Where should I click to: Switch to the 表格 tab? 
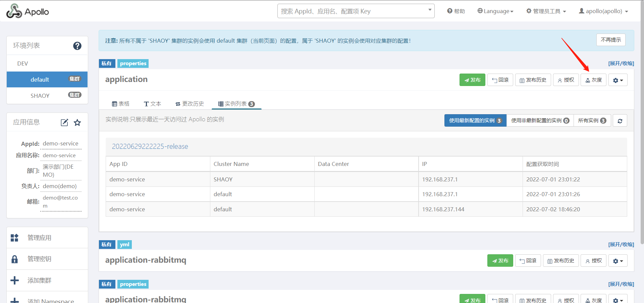point(121,104)
